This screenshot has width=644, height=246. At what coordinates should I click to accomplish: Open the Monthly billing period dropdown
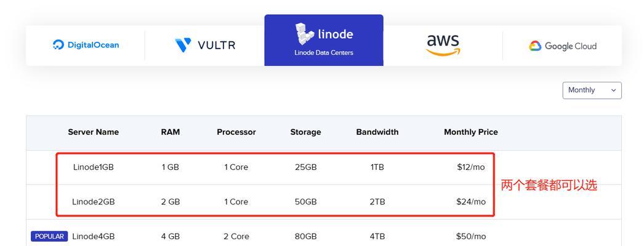coord(592,90)
